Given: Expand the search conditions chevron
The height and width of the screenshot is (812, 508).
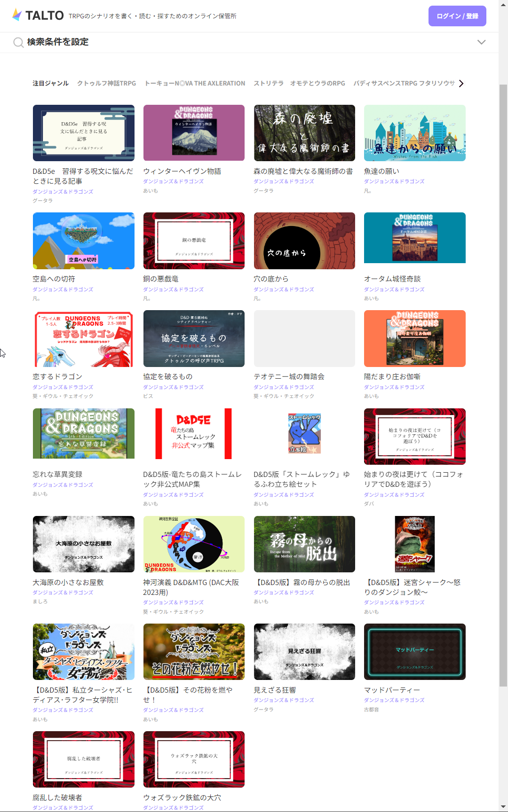Looking at the screenshot, I should (x=481, y=42).
